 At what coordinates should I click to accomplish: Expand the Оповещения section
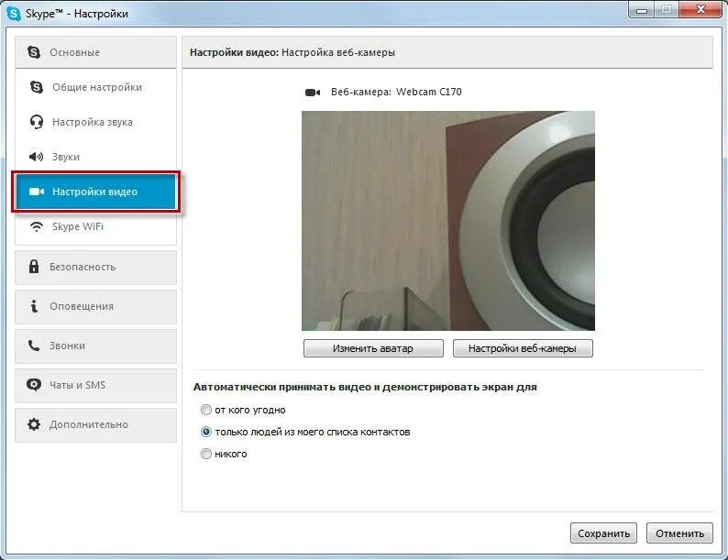95,307
